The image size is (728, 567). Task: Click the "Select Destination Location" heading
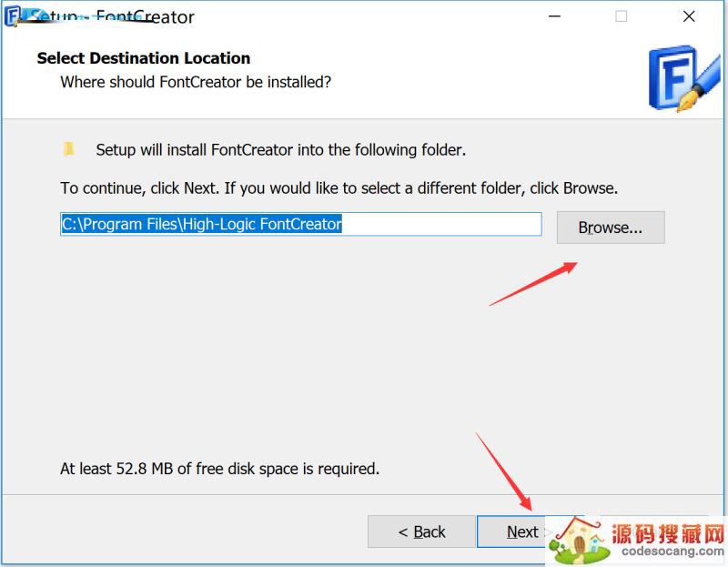tap(144, 58)
